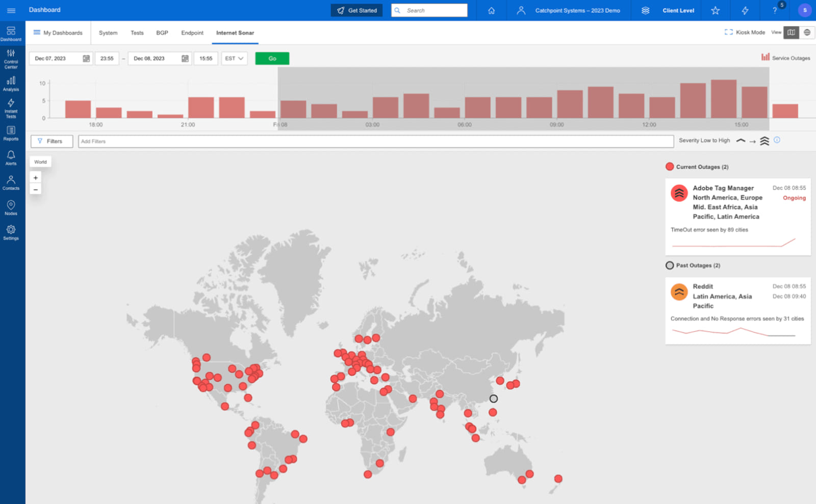The width and height of the screenshot is (816, 504).
Task: Zoom out on the map
Action: [36, 190]
